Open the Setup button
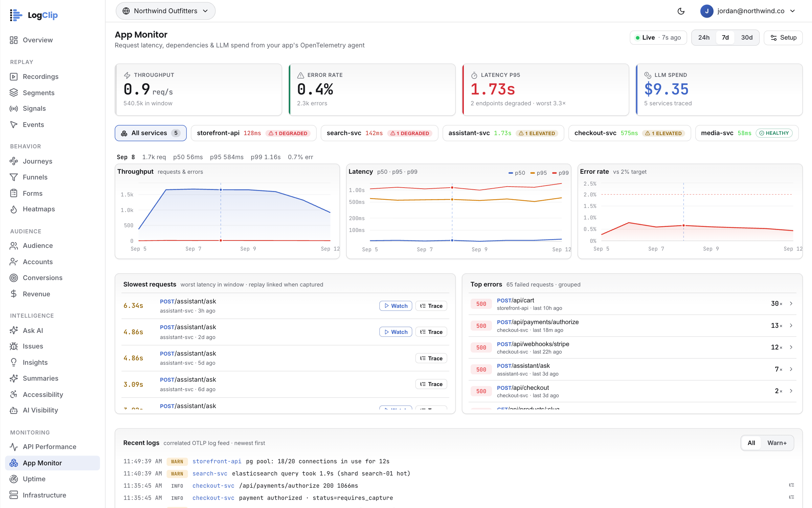 [x=783, y=38]
